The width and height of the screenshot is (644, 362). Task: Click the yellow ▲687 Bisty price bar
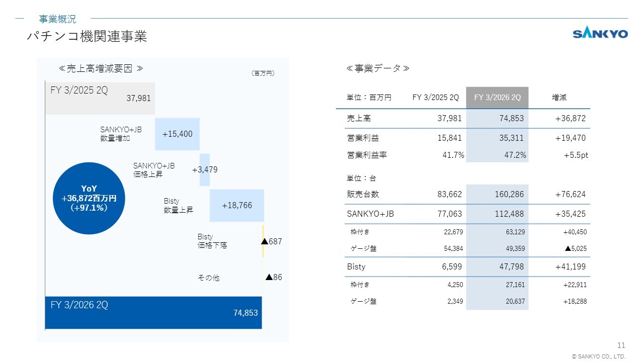click(x=263, y=241)
